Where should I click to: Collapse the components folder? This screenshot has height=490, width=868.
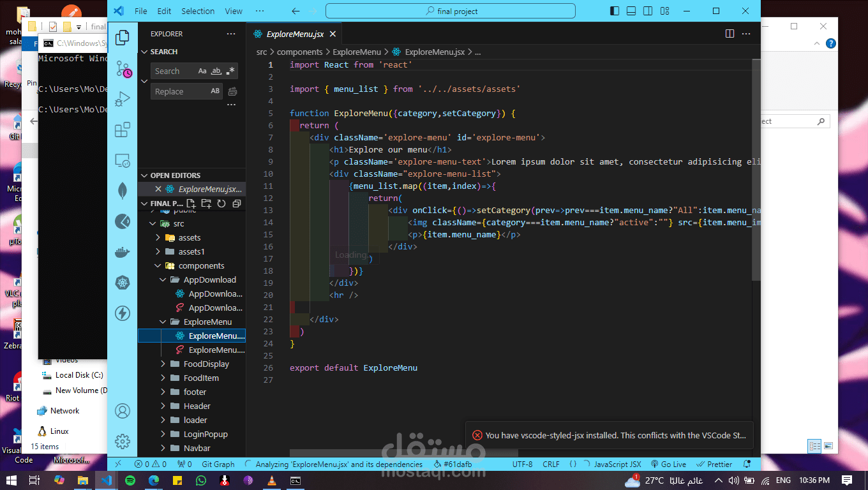tap(200, 266)
